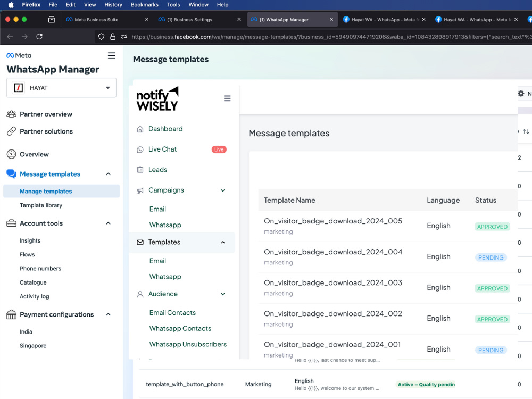This screenshot has width=532, height=399.
Task: Click the browser back arrow
Action: pyautogui.click(x=10, y=37)
